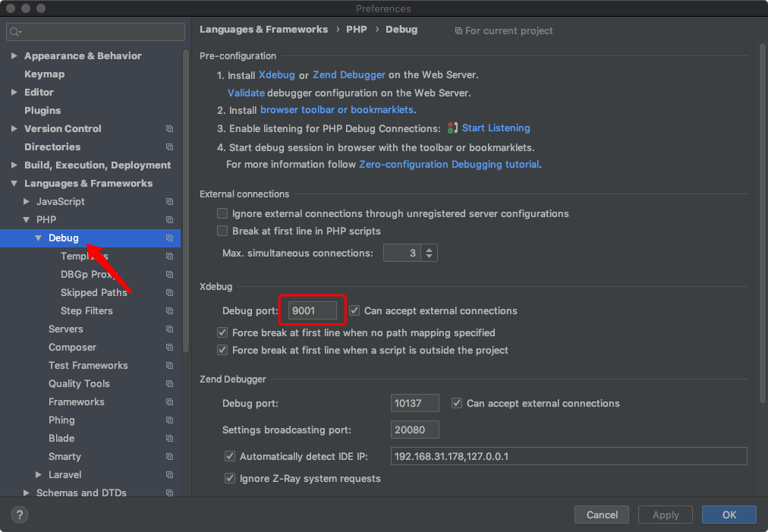This screenshot has width=768, height=532.
Task: Click the project-scope icon beside Composer
Action: (x=168, y=347)
